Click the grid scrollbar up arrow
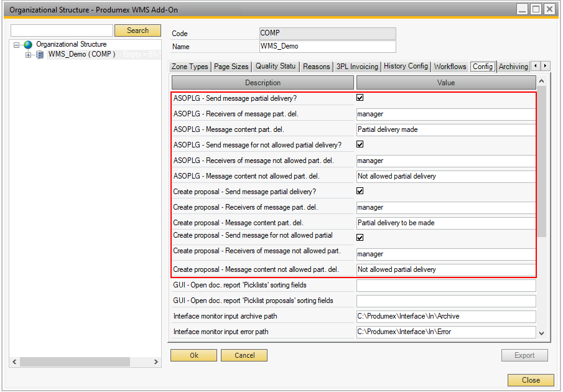The height and width of the screenshot is (392, 563). point(541,82)
